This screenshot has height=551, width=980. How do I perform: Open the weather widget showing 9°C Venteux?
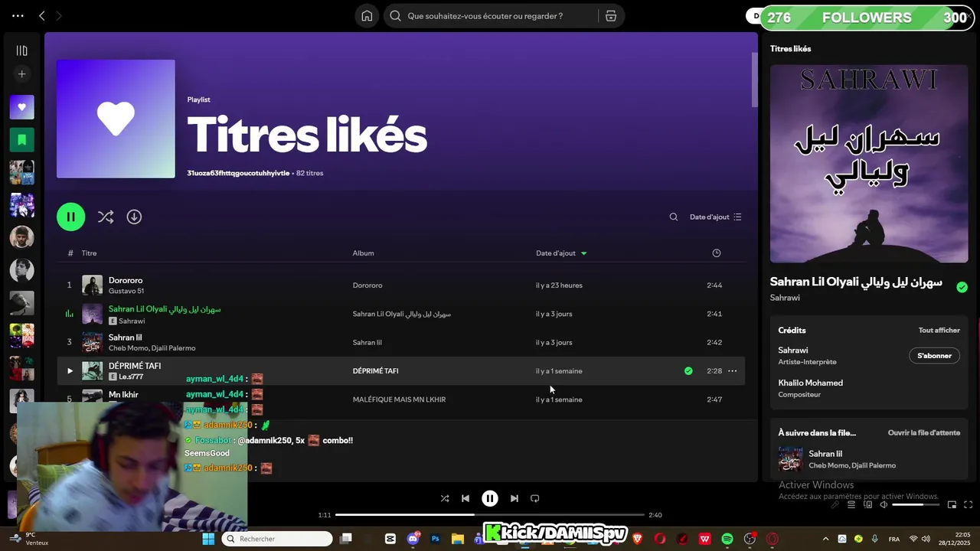click(x=29, y=539)
